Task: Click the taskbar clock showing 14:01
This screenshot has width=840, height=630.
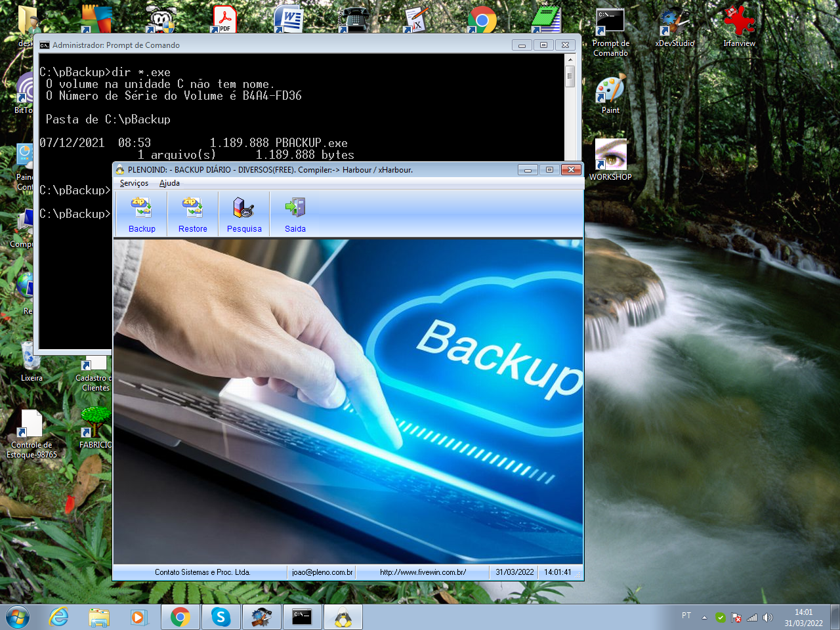Action: pos(803,618)
